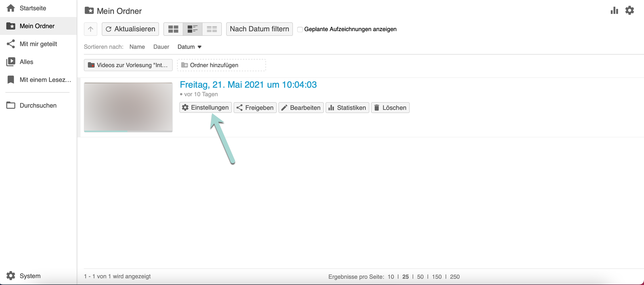Image resolution: width=644 pixels, height=285 pixels.
Task: Toggle sort direction arrow next to Datum
Action: [200, 47]
